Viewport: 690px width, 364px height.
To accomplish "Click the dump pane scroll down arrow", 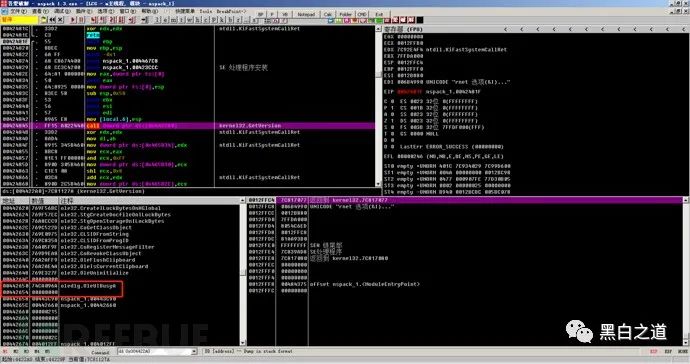I will pos(242,342).
